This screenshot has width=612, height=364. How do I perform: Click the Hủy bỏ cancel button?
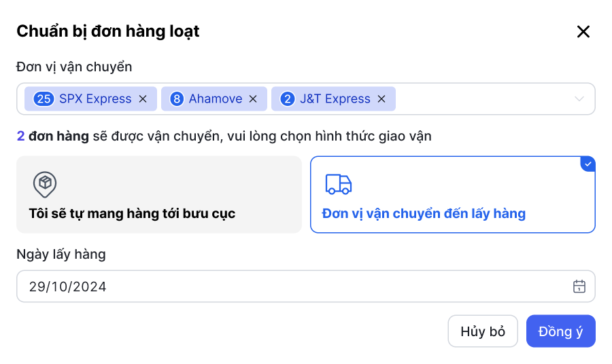(x=483, y=331)
